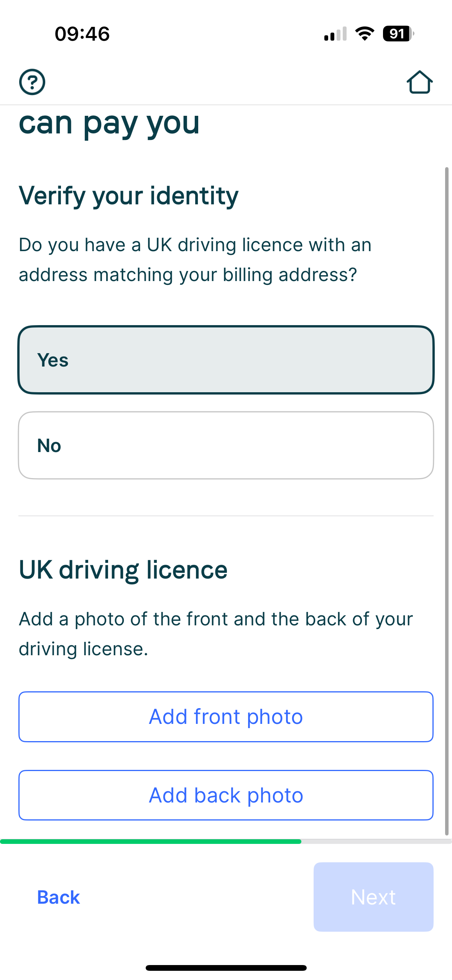Tap the cellular signal strength icon
Viewport: 452px width, 980px height.
[x=335, y=34]
